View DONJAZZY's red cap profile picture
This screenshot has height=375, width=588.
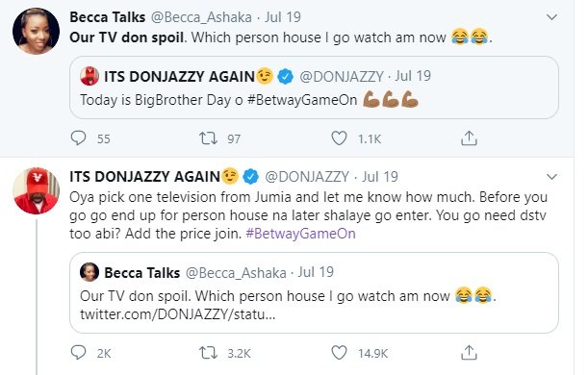[36, 190]
